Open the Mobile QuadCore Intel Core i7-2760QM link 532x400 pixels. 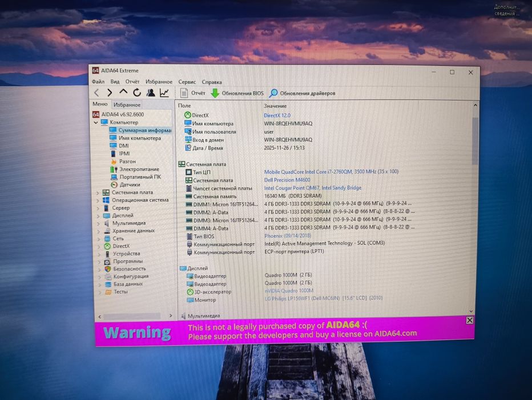coord(331,172)
